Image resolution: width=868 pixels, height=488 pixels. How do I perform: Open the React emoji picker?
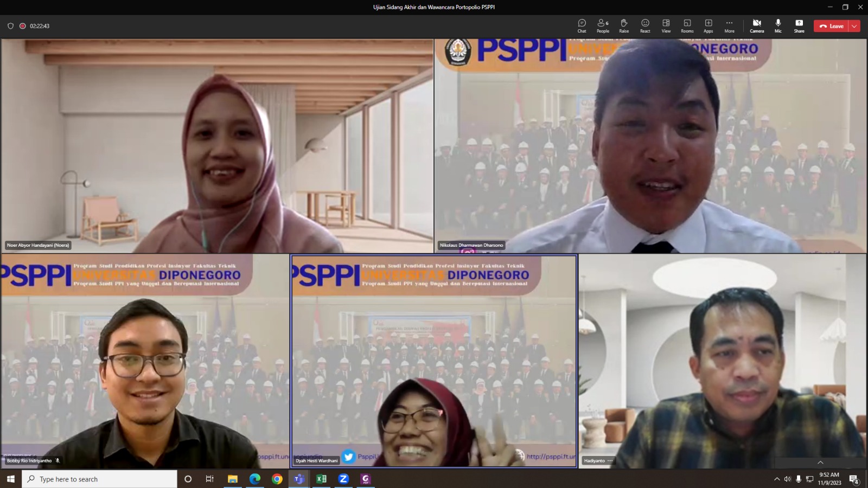point(645,25)
